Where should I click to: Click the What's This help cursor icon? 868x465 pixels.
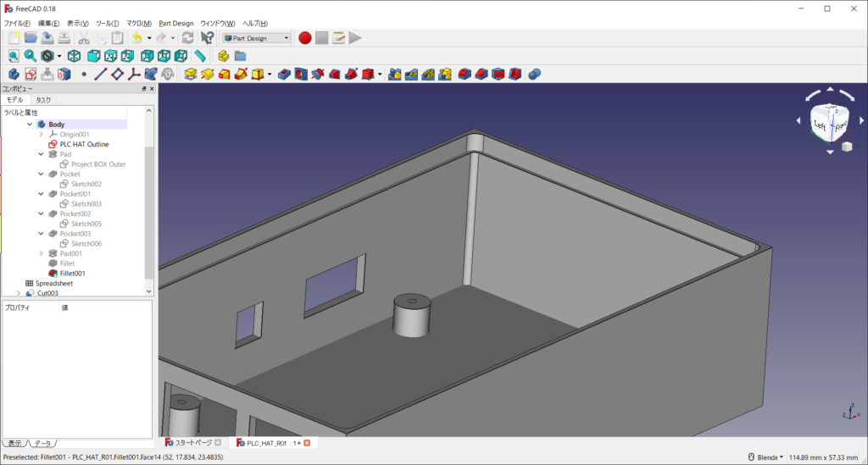[x=208, y=37]
